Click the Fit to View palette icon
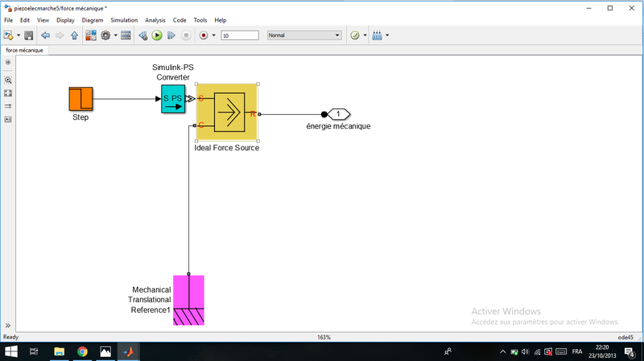Image resolution: width=644 pixels, height=361 pixels. pyautogui.click(x=8, y=93)
